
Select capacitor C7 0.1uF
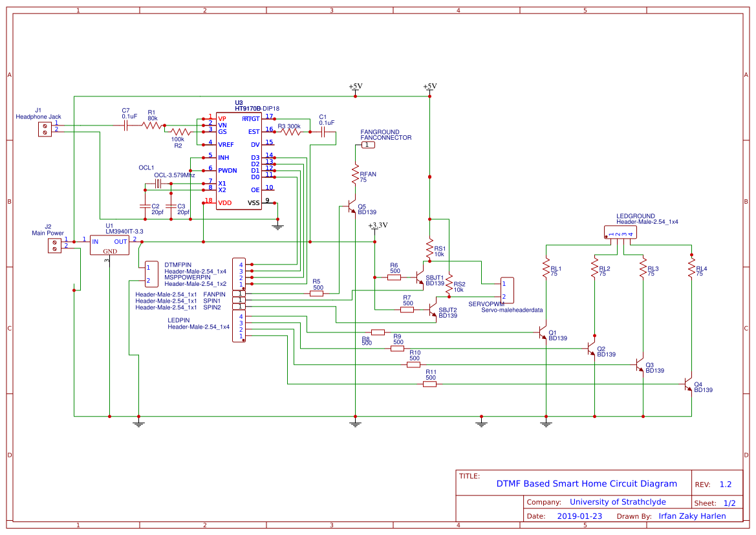pos(124,124)
